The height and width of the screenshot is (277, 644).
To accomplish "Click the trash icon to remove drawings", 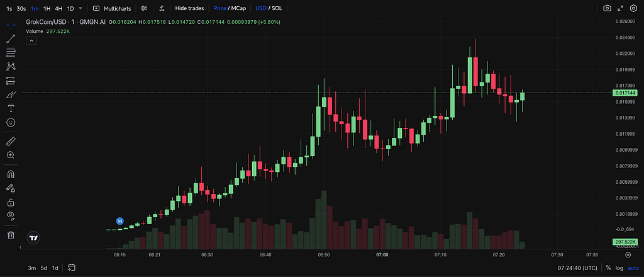I will pos(11,235).
